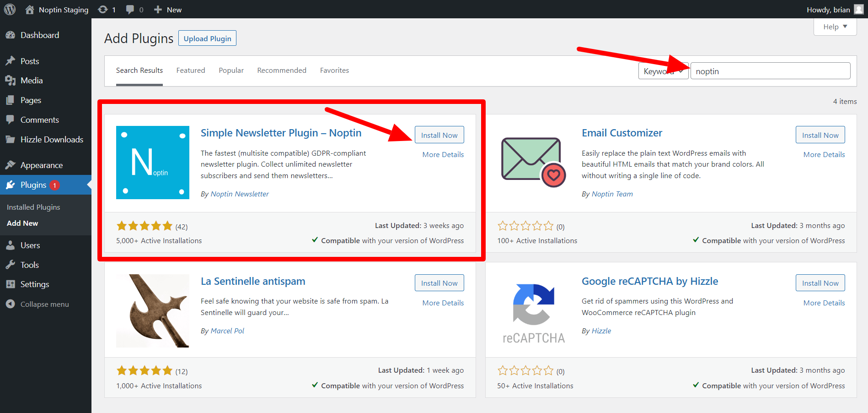This screenshot has height=413, width=868.
Task: Click the updates refresh icon in admin bar
Action: pos(102,9)
